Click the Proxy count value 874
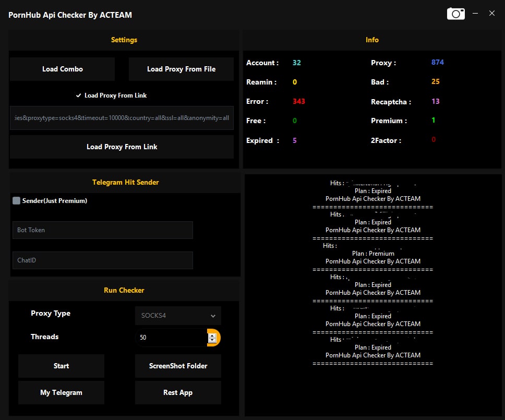Viewport: 505px width, 420px height. (437, 62)
